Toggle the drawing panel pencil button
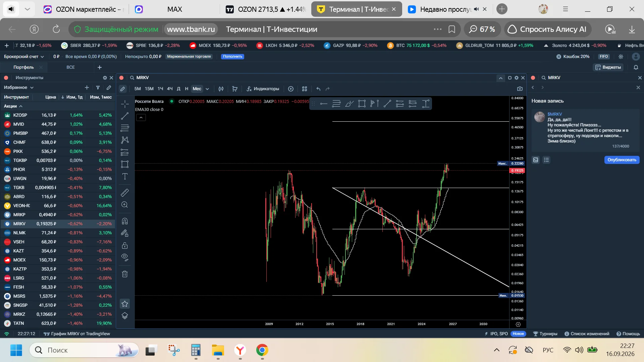Screen dimensions: 644x362 [x=123, y=89]
